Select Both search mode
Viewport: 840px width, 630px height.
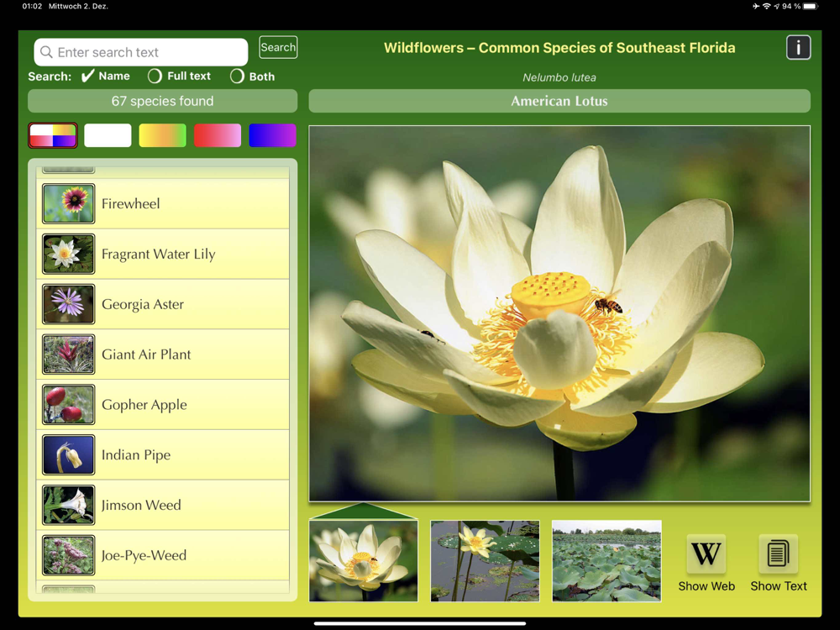point(252,76)
